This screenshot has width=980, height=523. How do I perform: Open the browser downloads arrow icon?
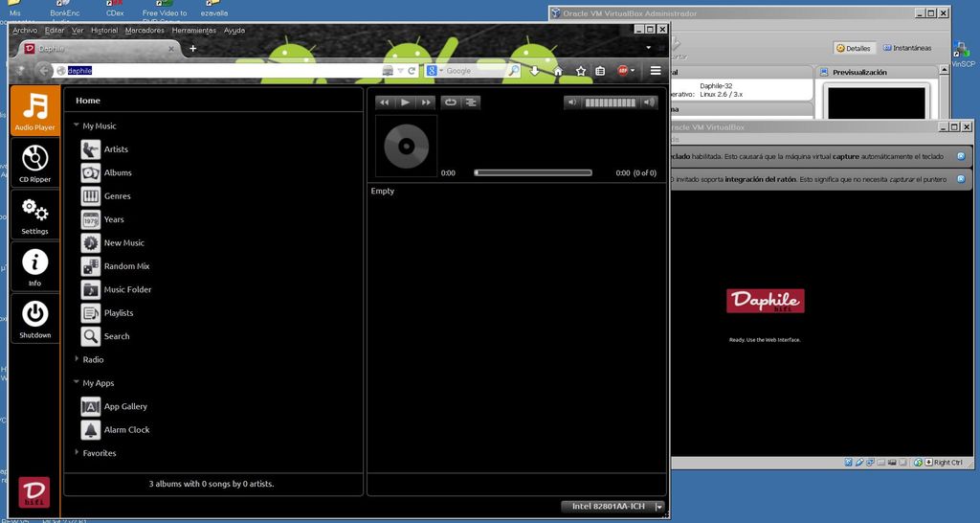[534, 71]
